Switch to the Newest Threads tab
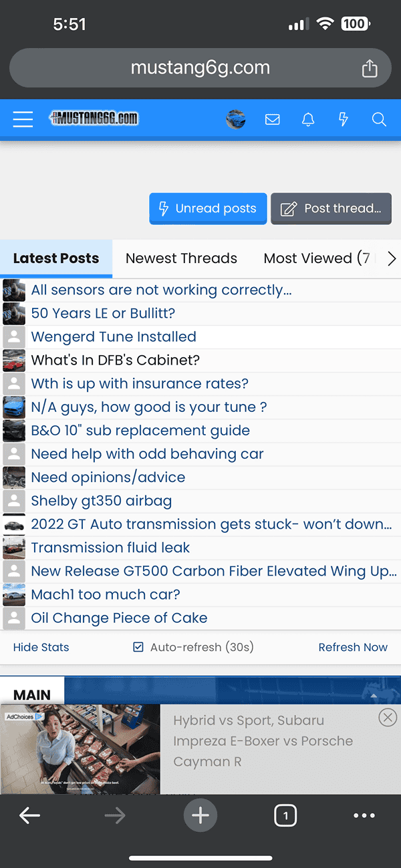 point(181,258)
